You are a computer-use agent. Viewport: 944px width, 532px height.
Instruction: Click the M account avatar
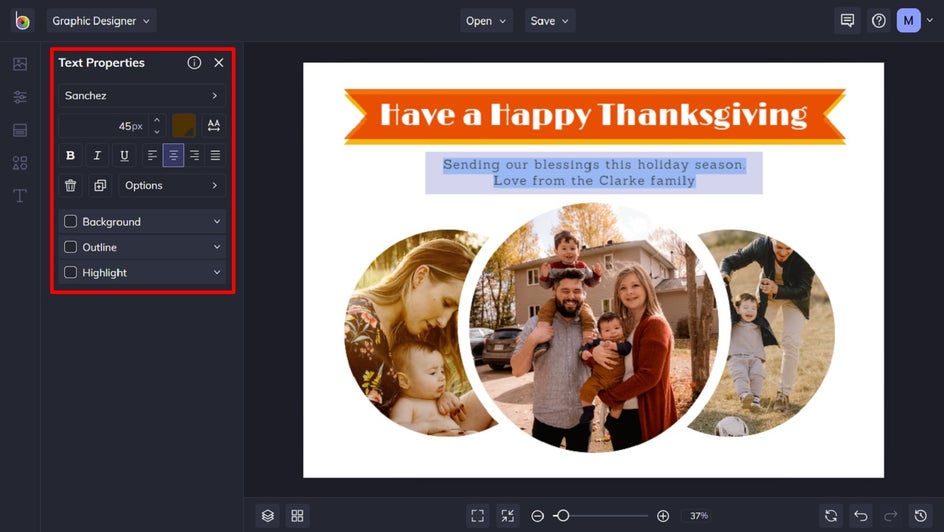tap(908, 20)
